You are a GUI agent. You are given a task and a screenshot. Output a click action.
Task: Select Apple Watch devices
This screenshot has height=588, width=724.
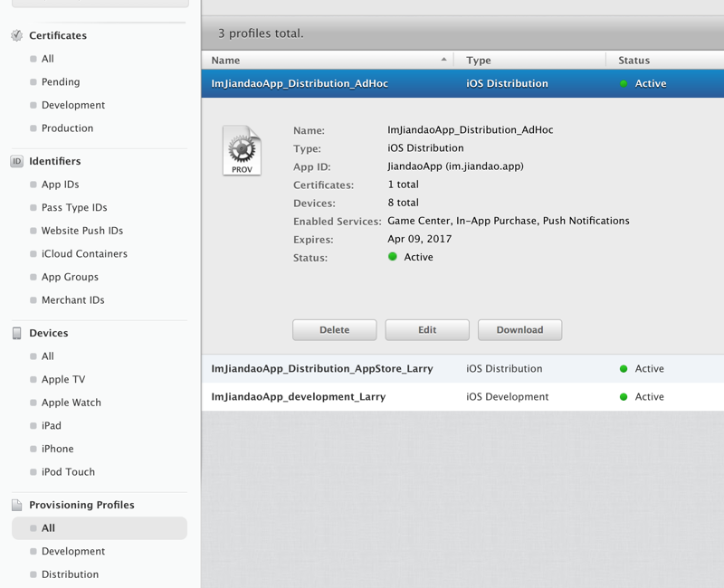(71, 403)
